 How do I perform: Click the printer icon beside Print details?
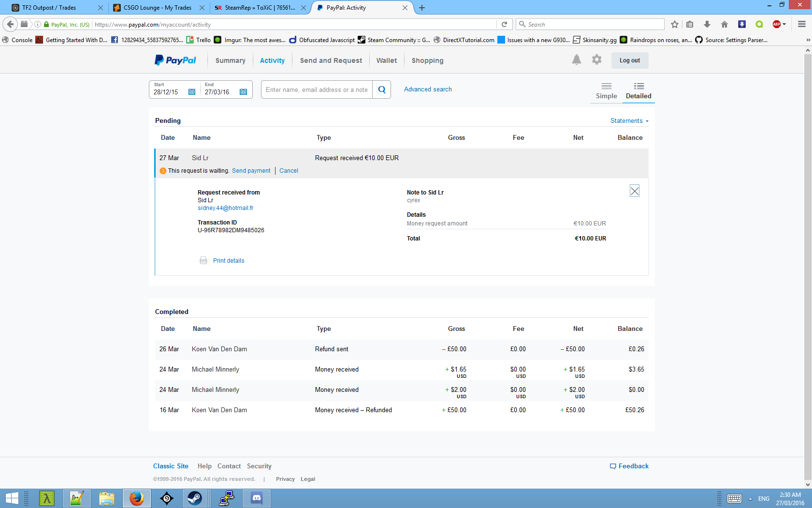tap(203, 260)
